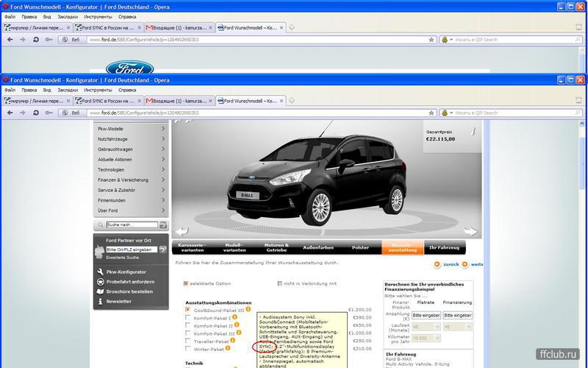Click the info icon next to Komfort-Paket I
Image resolution: width=588 pixels, height=368 pixels.
pyautogui.click(x=234, y=317)
